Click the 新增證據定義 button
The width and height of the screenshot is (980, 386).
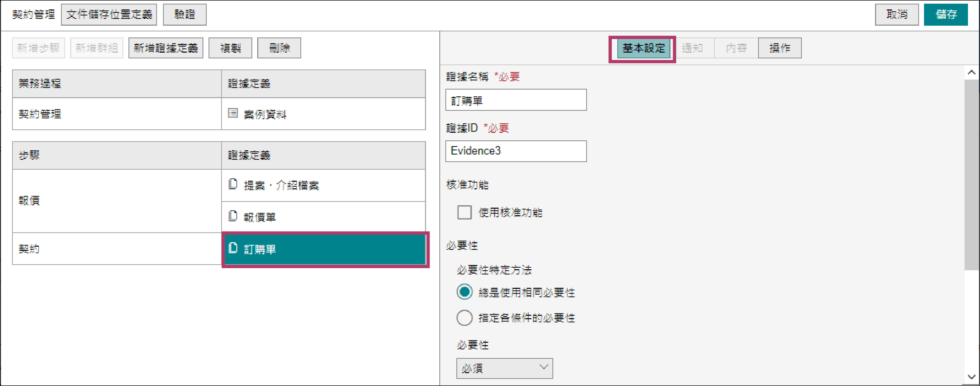coord(165,48)
